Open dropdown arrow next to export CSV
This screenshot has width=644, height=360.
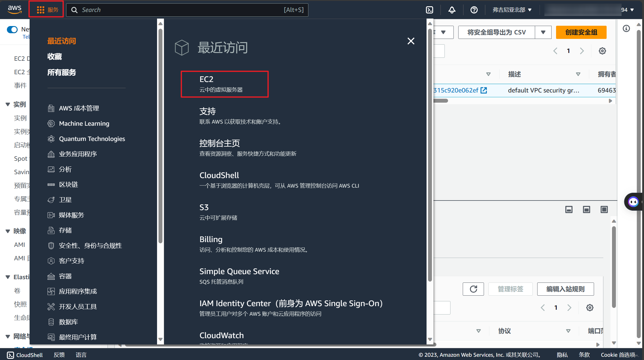tap(543, 32)
